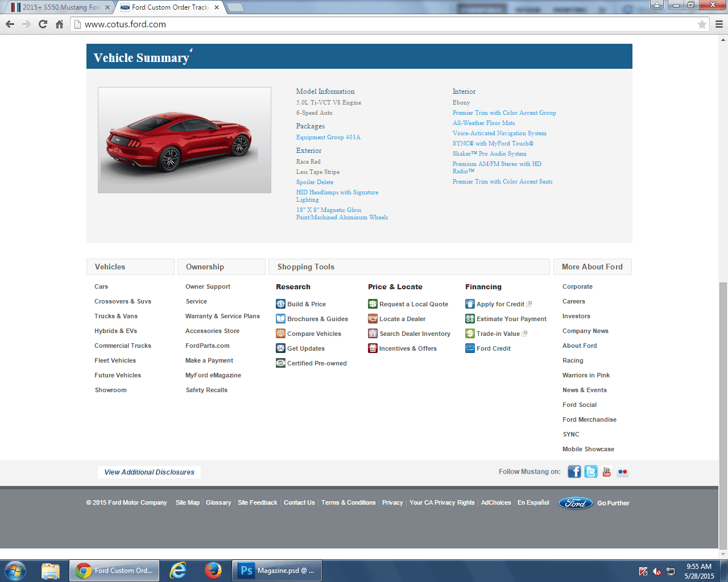Click the Hybrids & EVs link
728x582 pixels.
(x=115, y=331)
